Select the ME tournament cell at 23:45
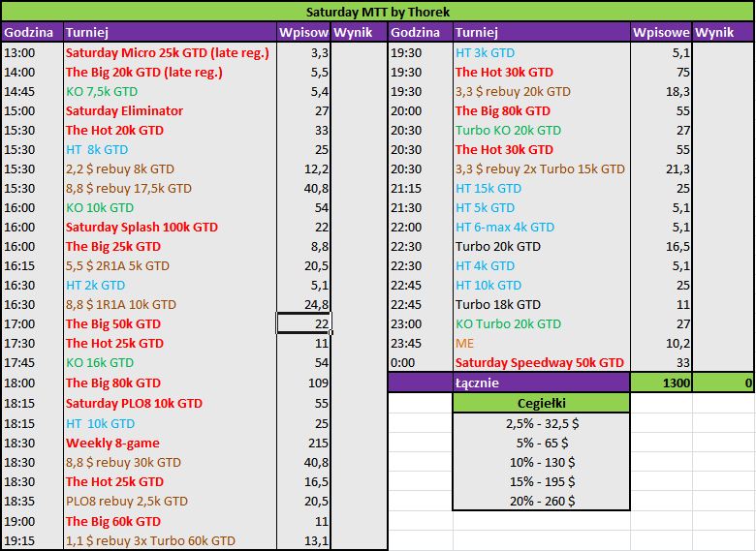 tap(542, 343)
